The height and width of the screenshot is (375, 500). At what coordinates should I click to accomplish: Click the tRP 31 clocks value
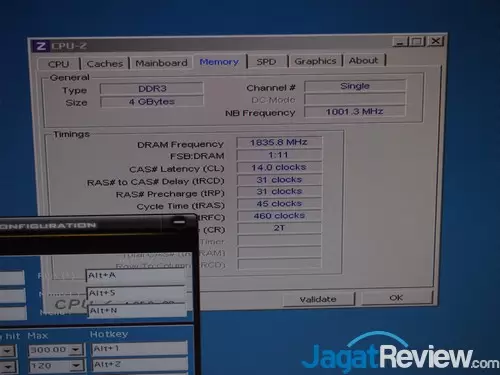click(x=279, y=191)
